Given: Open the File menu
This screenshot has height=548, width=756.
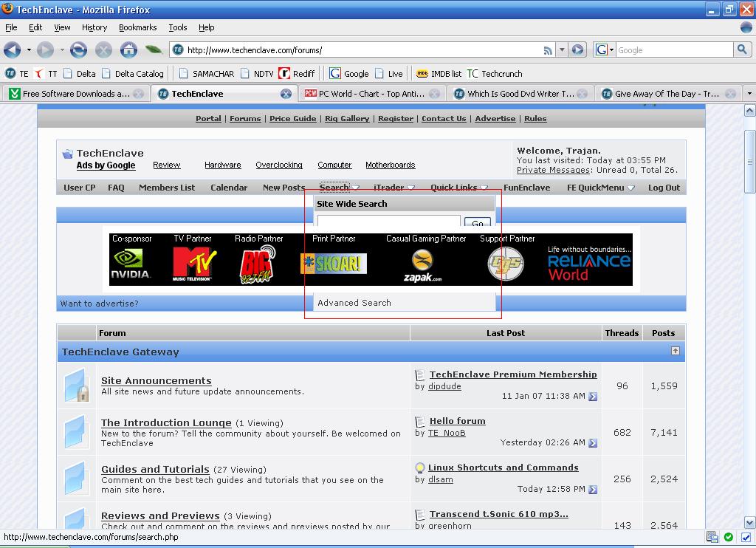Looking at the screenshot, I should coord(11,27).
